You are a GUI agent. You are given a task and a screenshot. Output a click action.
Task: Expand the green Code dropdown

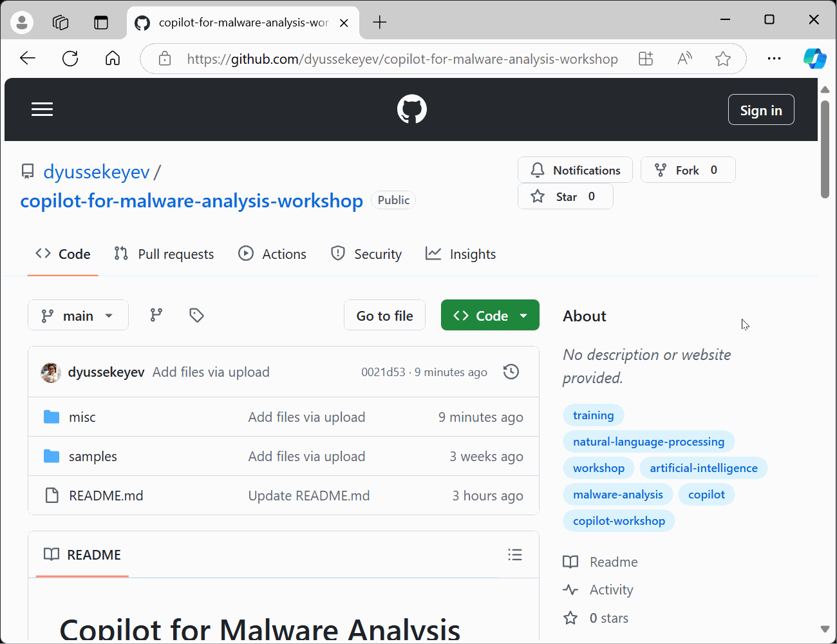click(490, 315)
